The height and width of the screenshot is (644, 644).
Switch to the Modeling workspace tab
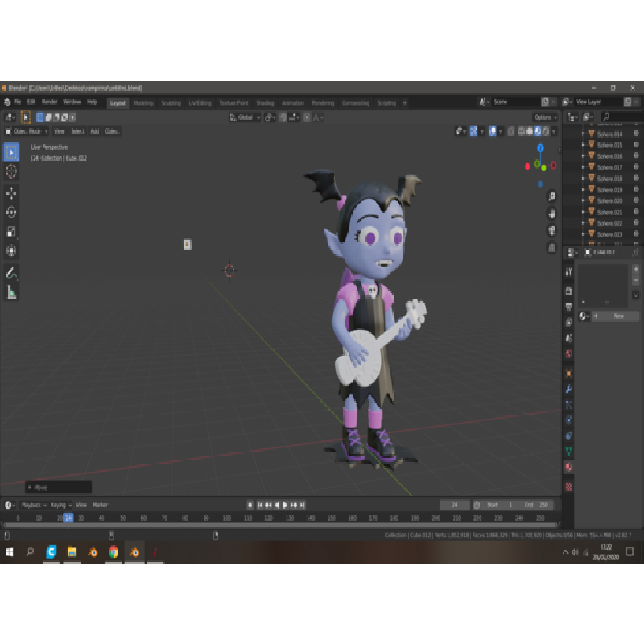coord(143,103)
